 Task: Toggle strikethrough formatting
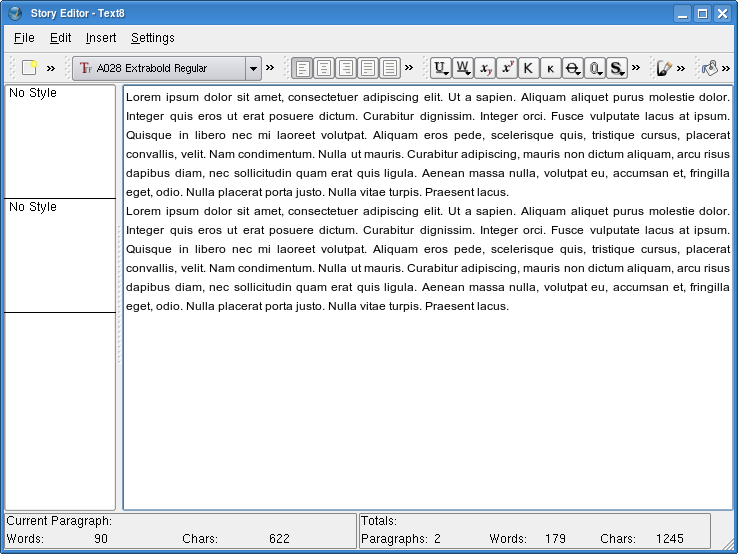coord(572,68)
